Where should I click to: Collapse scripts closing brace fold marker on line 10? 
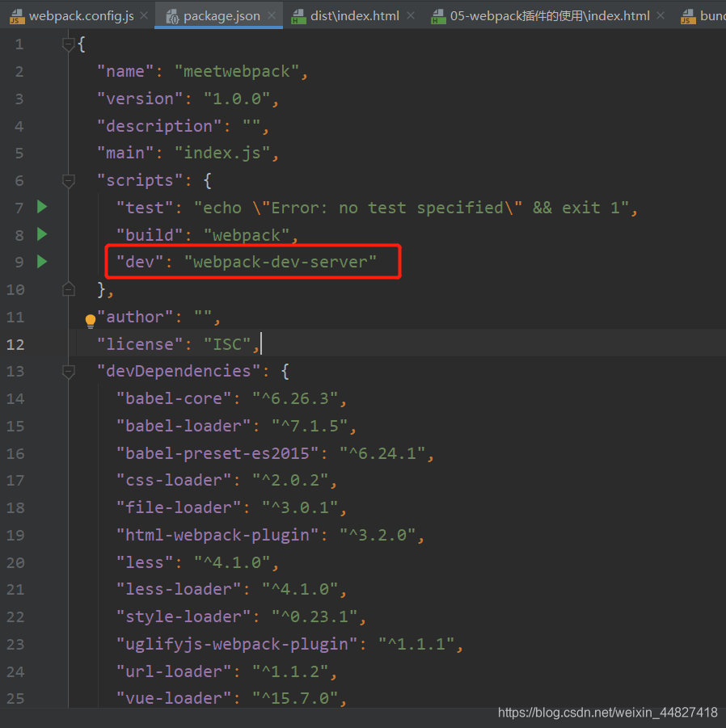[x=68, y=289]
